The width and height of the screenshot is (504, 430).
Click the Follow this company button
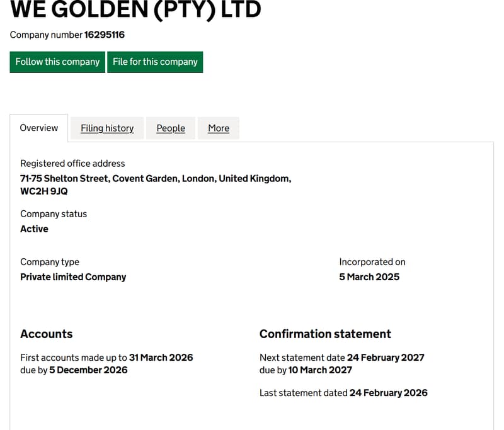(57, 62)
